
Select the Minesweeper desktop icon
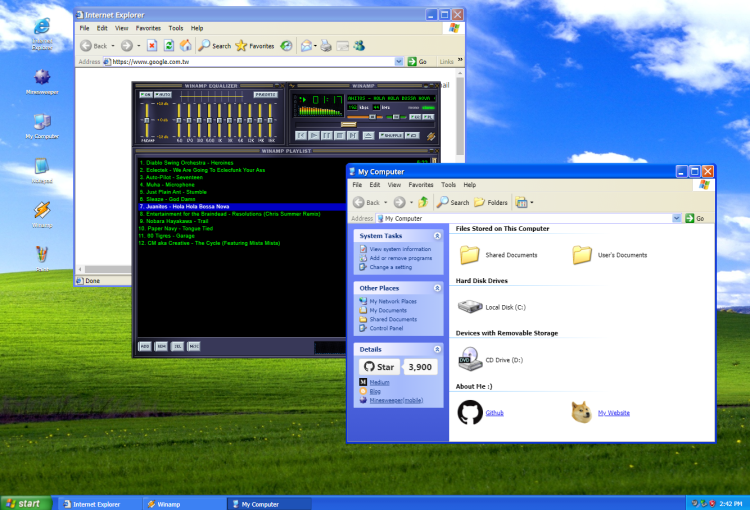coord(42,77)
